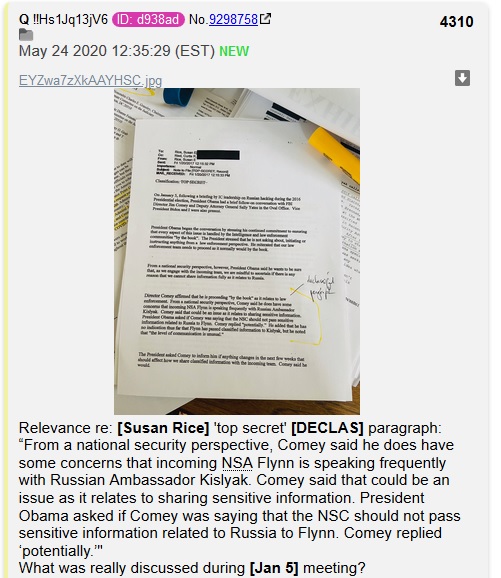Click the yellow highlighter in the photo

[x=334, y=154]
